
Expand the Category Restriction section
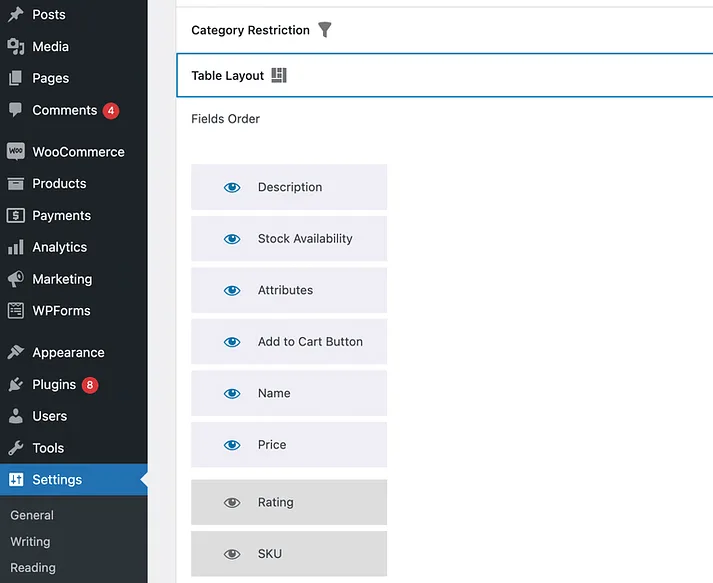pos(444,30)
